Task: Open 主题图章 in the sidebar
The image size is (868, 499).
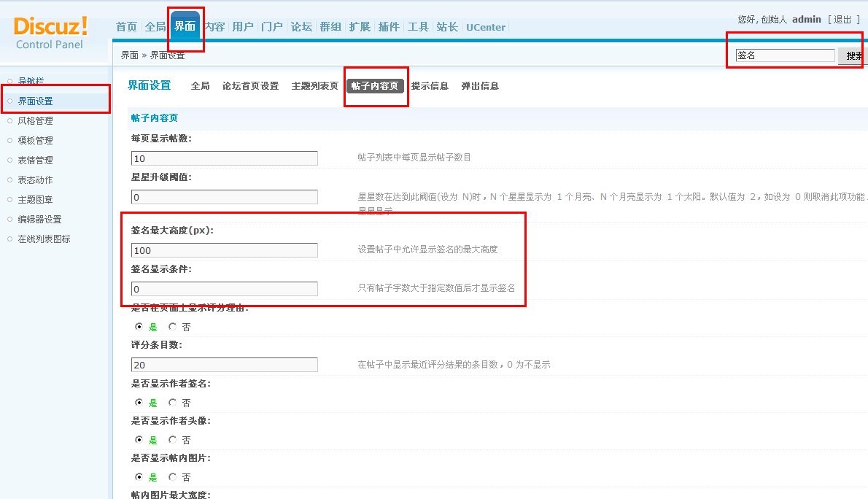Action: pos(36,200)
